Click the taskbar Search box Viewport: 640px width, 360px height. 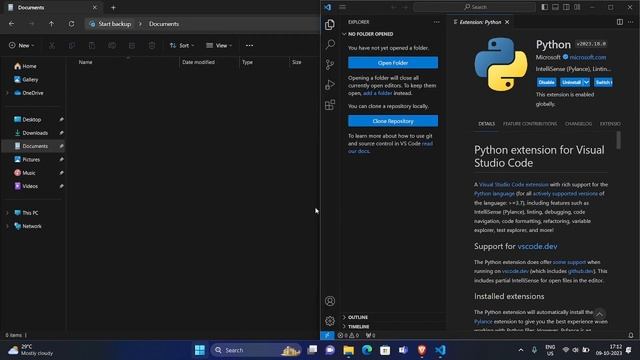click(256, 350)
